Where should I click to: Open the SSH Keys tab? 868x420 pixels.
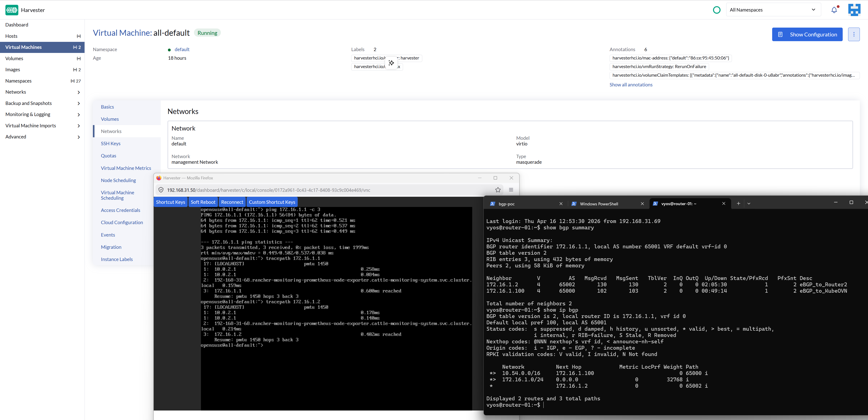pyautogui.click(x=111, y=144)
